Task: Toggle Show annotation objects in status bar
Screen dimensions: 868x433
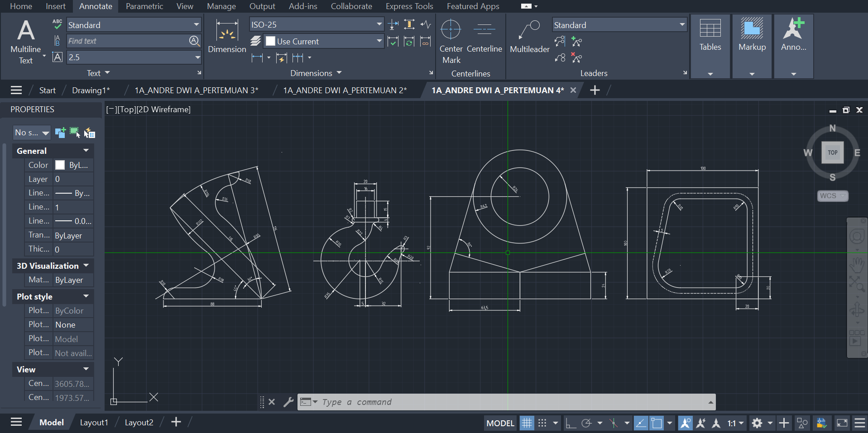Action: click(685, 423)
